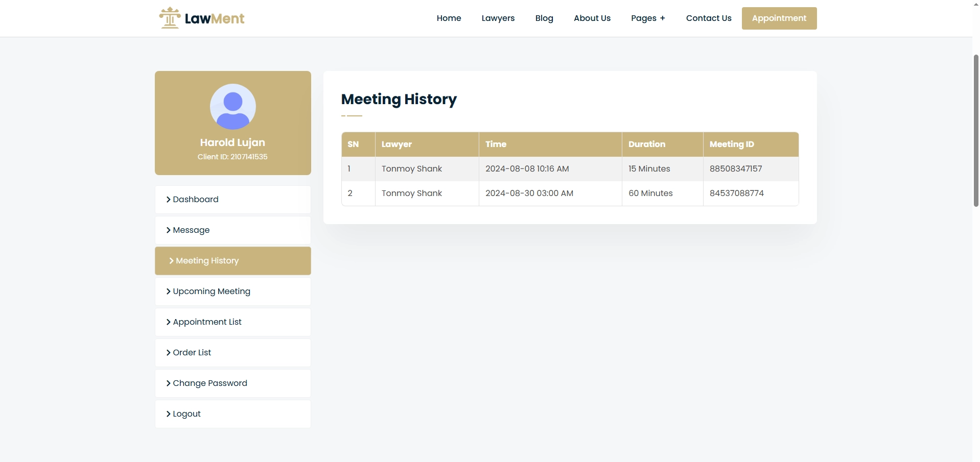Click the Client ID 2107141535 text

(232, 157)
